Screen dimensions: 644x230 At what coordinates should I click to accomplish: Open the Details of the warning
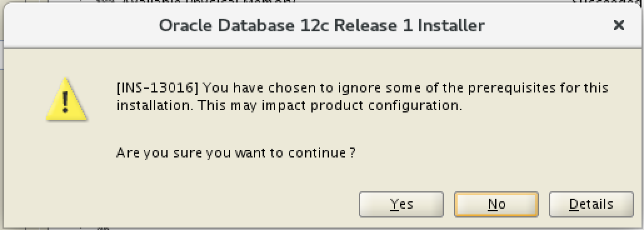[591, 204]
